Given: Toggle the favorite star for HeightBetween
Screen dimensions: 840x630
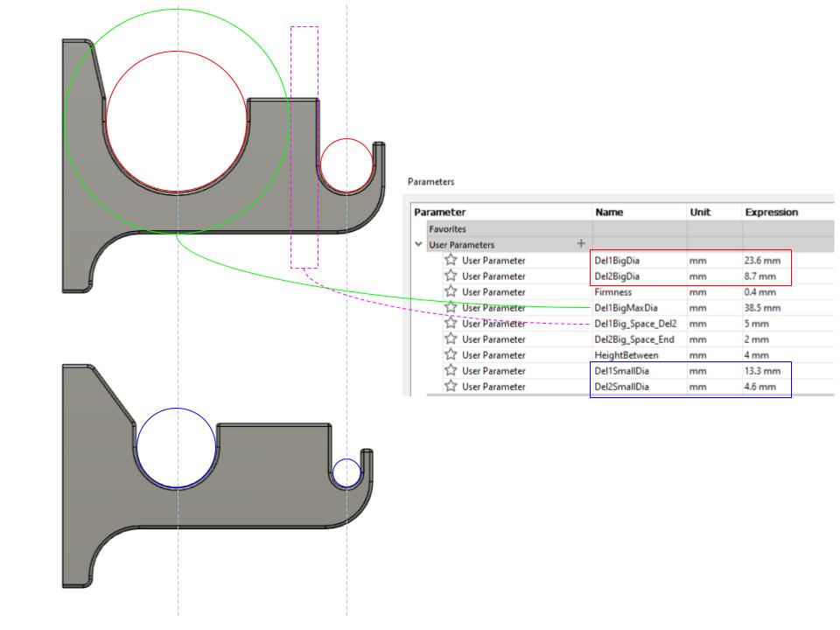Looking at the screenshot, I should (451, 354).
